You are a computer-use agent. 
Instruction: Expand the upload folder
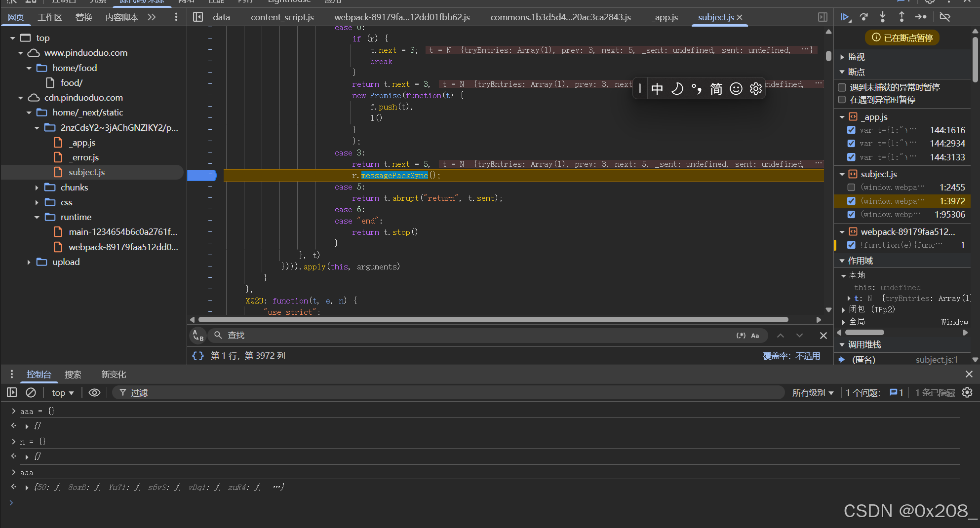[x=29, y=263]
